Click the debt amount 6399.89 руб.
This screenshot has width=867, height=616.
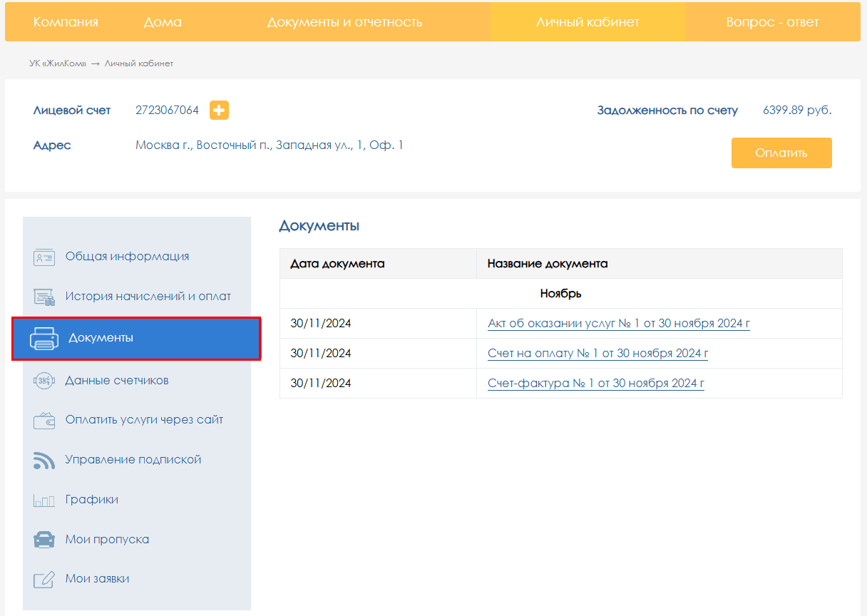(797, 111)
